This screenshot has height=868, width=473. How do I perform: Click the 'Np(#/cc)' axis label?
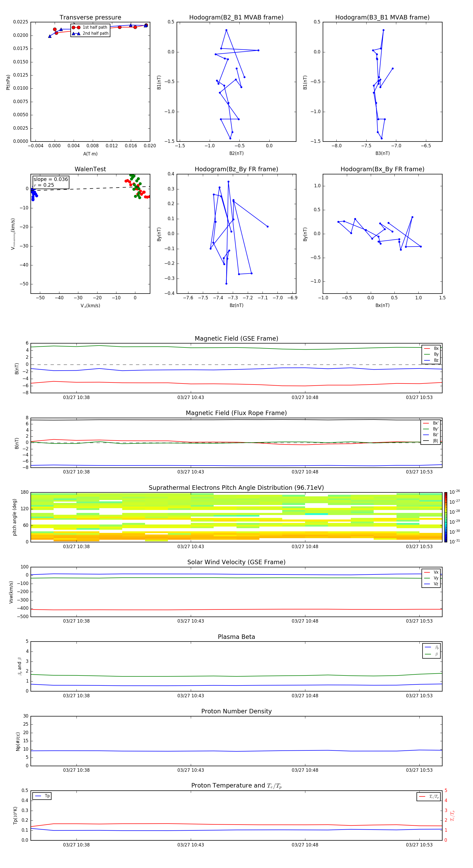[x=18, y=741]
